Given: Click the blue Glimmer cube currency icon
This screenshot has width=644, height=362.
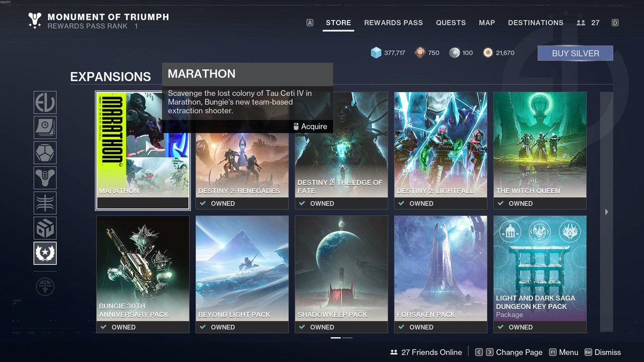Looking at the screenshot, I should coord(376,53).
